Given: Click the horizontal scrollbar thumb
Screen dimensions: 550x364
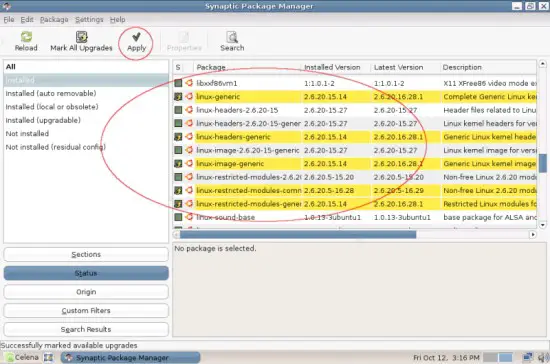Looking at the screenshot, I should point(298,234).
